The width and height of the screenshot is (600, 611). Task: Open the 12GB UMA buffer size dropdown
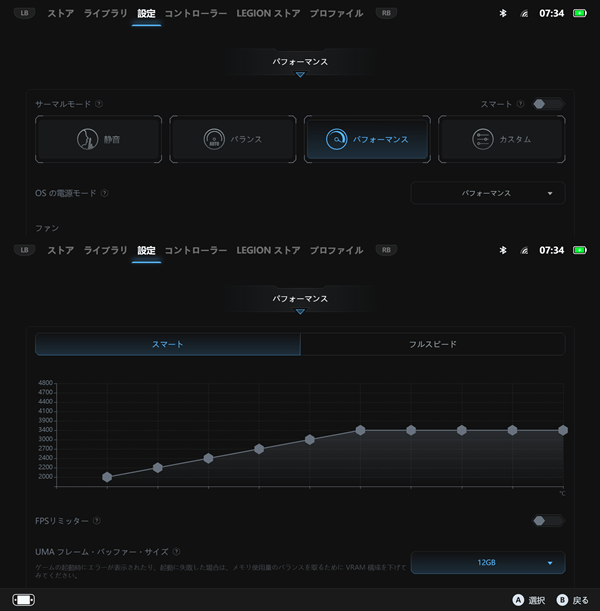[488, 563]
